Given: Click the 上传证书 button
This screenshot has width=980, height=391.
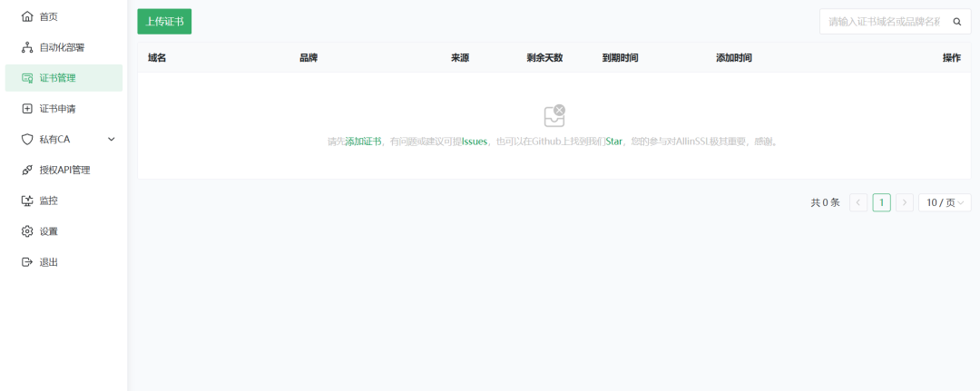Looking at the screenshot, I should click(x=164, y=21).
